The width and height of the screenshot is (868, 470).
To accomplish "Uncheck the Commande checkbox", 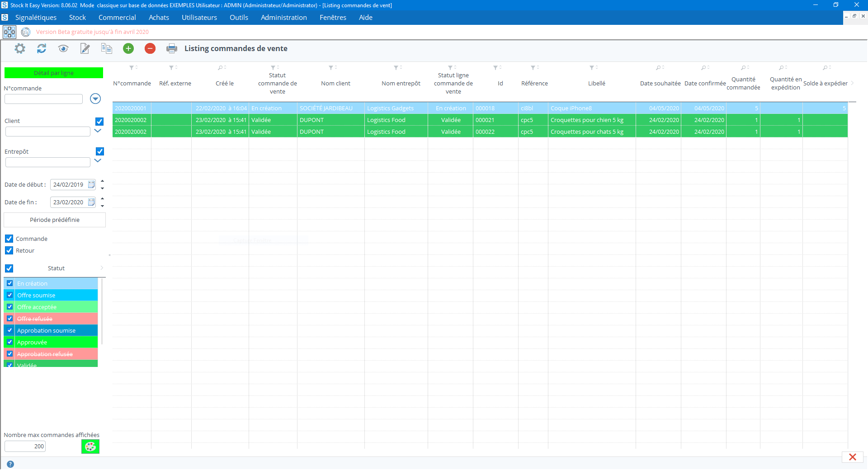I will click(9, 239).
